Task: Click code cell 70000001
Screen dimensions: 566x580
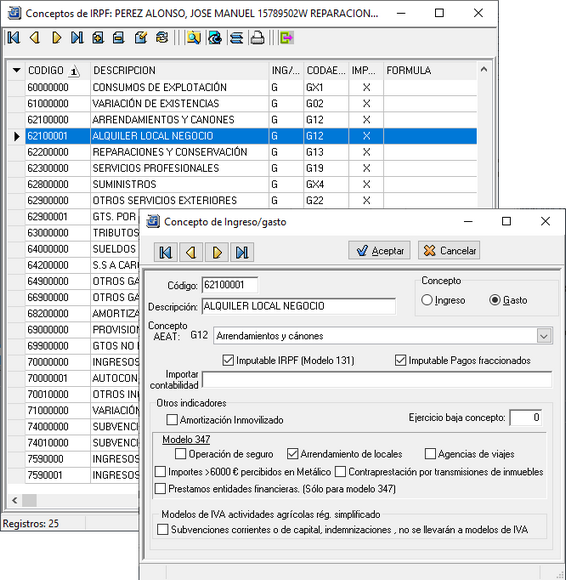Action: coord(58,378)
